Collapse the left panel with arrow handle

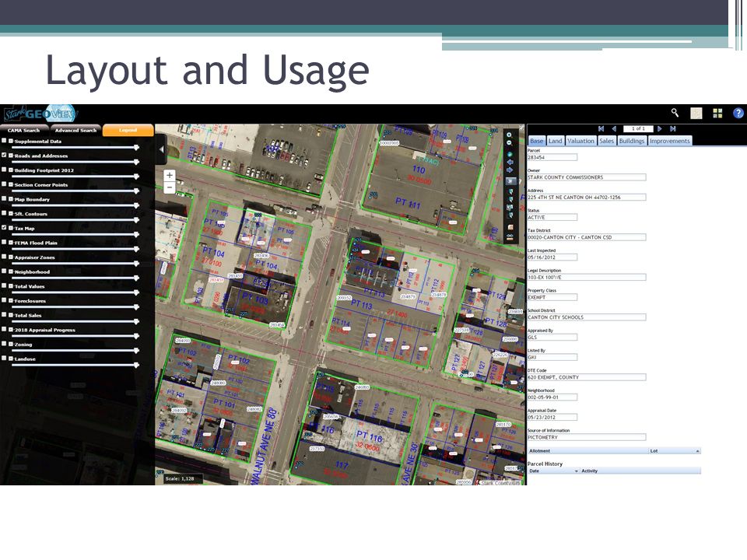coord(161,149)
